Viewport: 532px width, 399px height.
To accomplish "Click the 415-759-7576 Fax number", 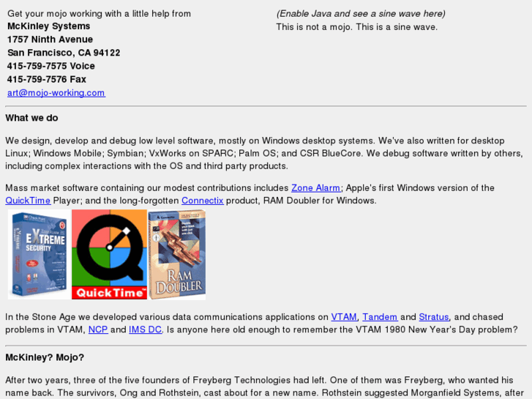I will coord(47,79).
